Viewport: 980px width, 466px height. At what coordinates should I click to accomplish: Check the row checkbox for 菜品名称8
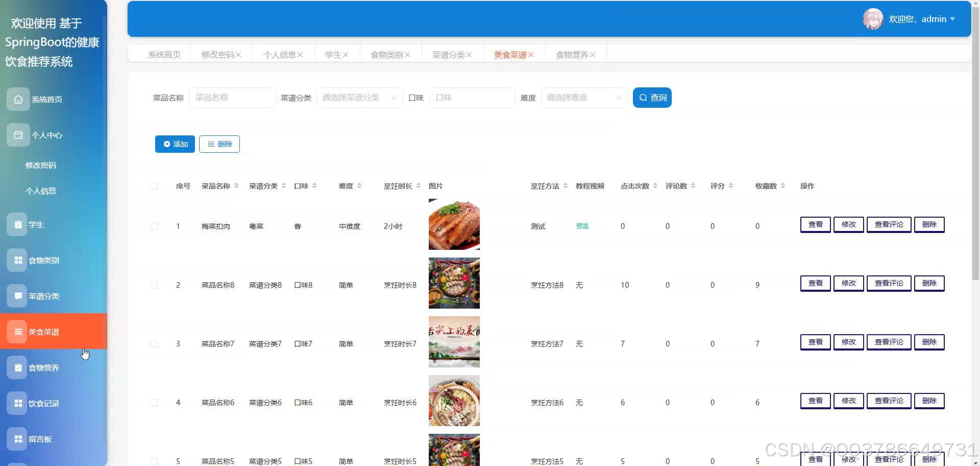[154, 285]
